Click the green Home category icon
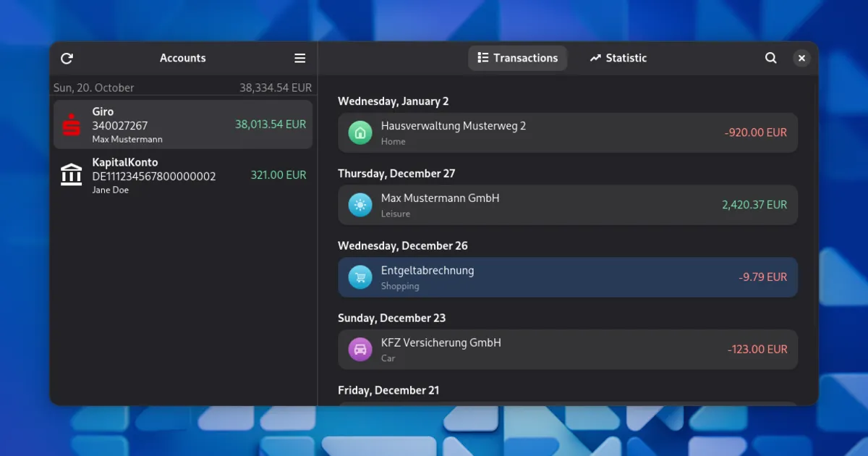This screenshot has height=456, width=868. coord(359,132)
